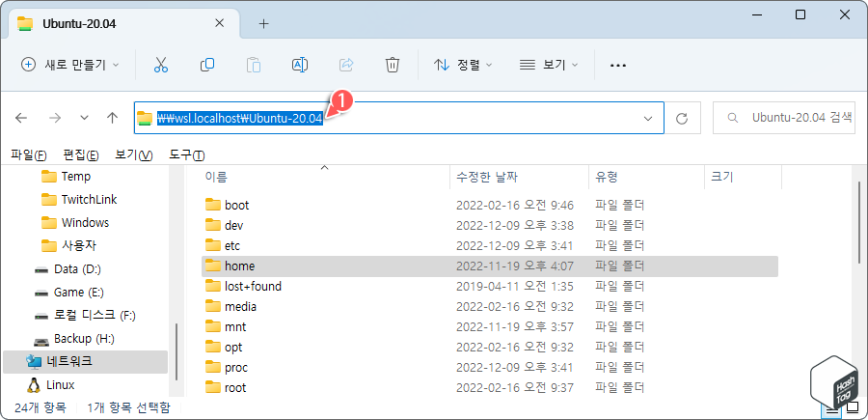The image size is (868, 420).
Task: Click the Copy icon in toolbar
Action: coord(207,65)
